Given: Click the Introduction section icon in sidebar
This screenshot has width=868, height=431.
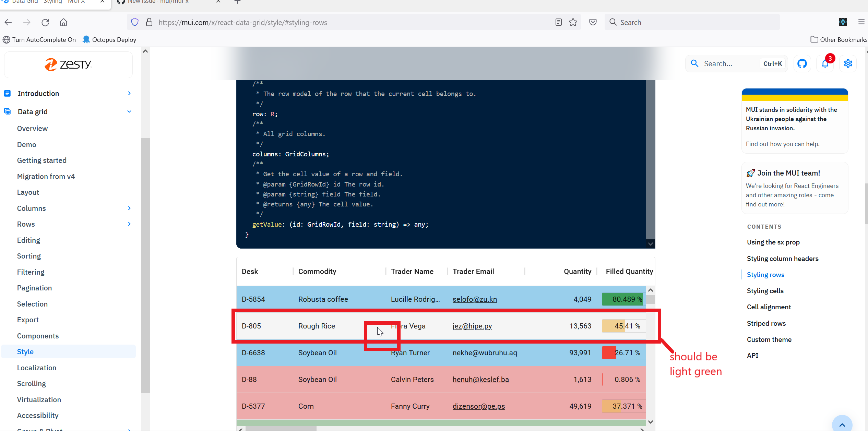Looking at the screenshot, I should 8,93.
